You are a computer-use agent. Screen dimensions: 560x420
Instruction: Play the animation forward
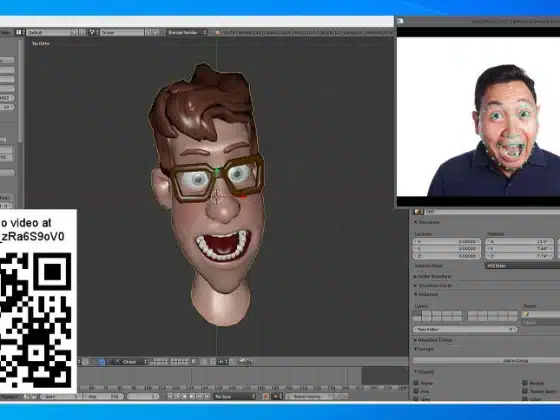[x=192, y=396]
